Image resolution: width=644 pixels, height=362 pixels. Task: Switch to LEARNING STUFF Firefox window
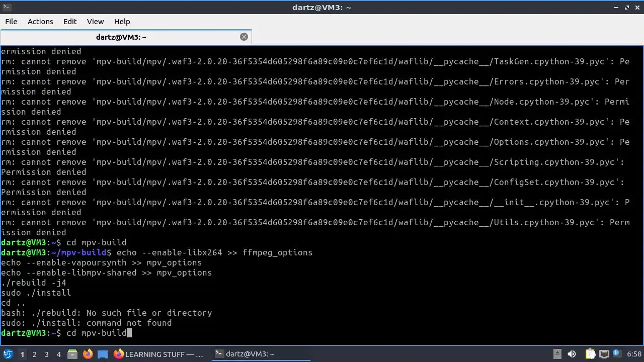coord(159,354)
